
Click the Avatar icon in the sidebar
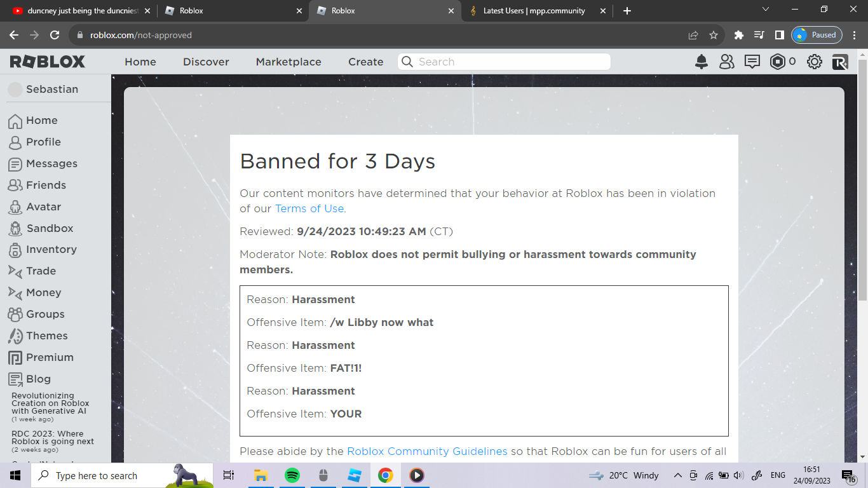tap(15, 207)
